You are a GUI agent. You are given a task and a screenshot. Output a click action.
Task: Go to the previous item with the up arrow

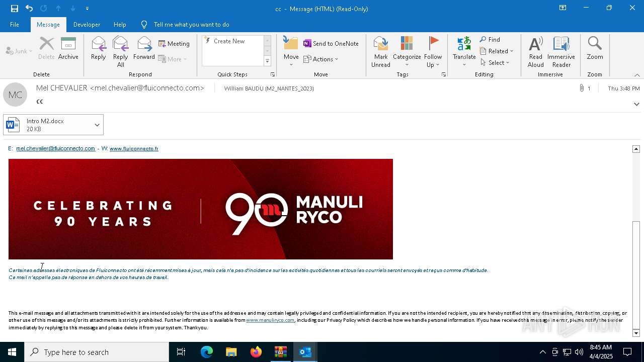tap(58, 9)
